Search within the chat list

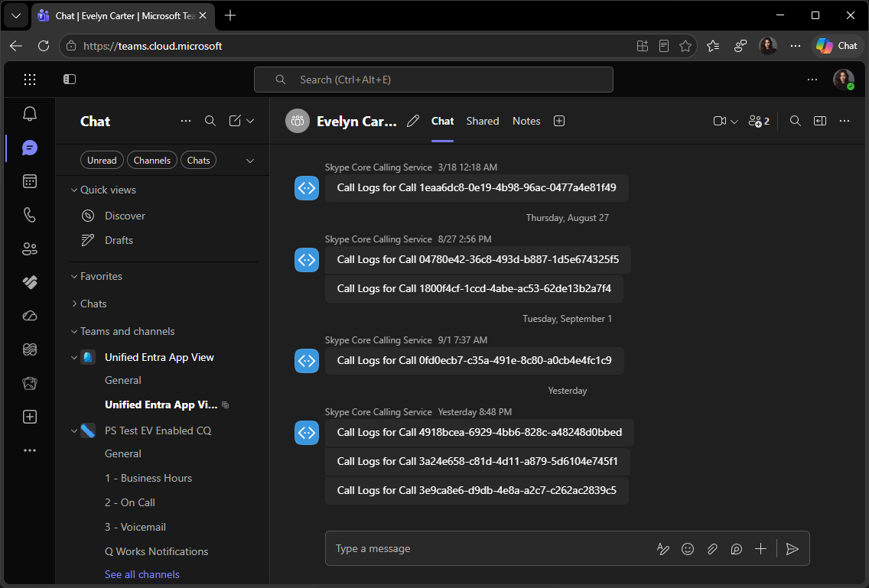pos(210,121)
